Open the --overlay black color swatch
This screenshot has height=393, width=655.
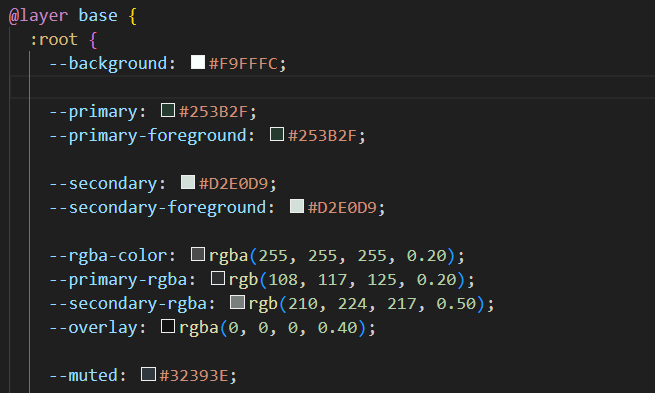click(168, 327)
